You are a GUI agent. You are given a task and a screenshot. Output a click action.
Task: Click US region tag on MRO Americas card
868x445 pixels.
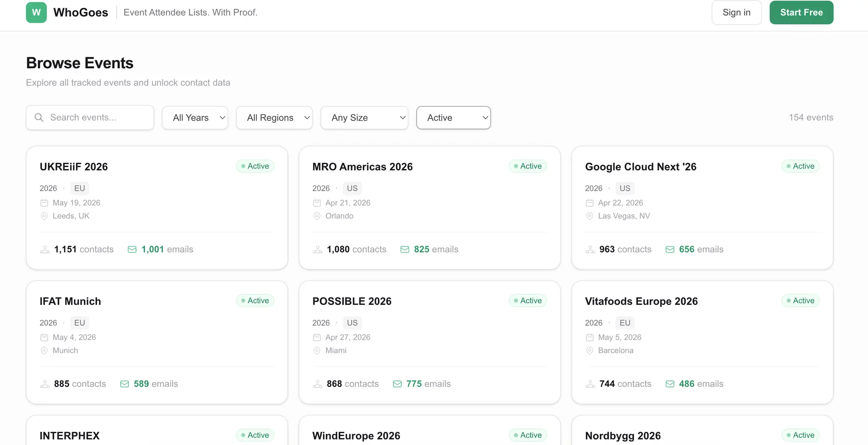coord(352,188)
